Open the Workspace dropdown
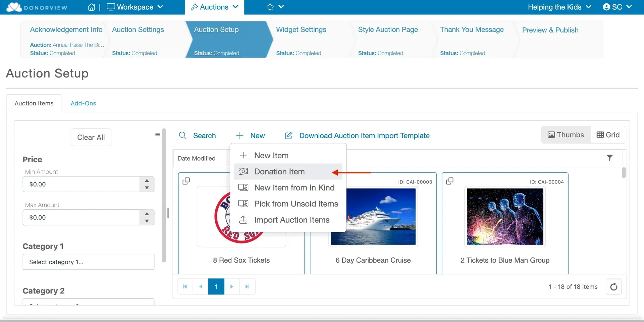Screen dimensions: 644x322 click(x=135, y=7)
